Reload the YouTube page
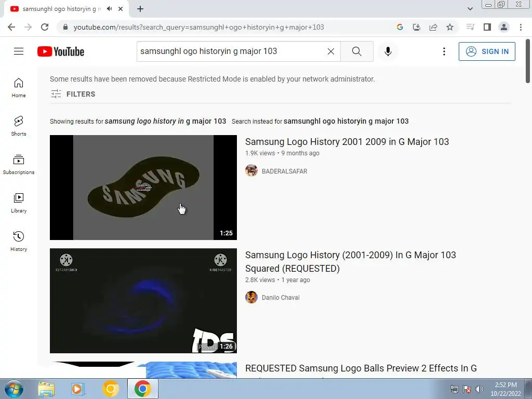532x399 pixels. click(x=45, y=27)
